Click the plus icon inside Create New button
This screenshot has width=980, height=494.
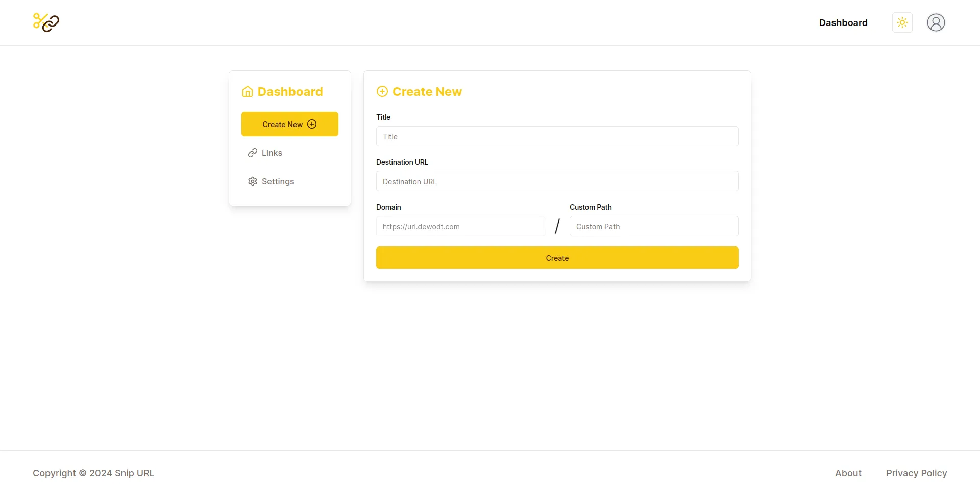311,124
